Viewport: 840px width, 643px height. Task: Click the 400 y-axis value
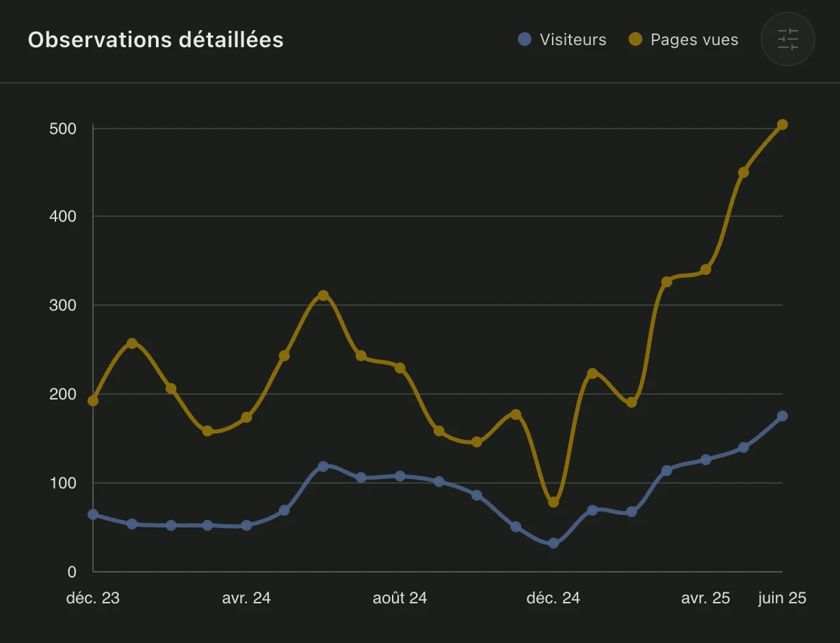(x=62, y=216)
